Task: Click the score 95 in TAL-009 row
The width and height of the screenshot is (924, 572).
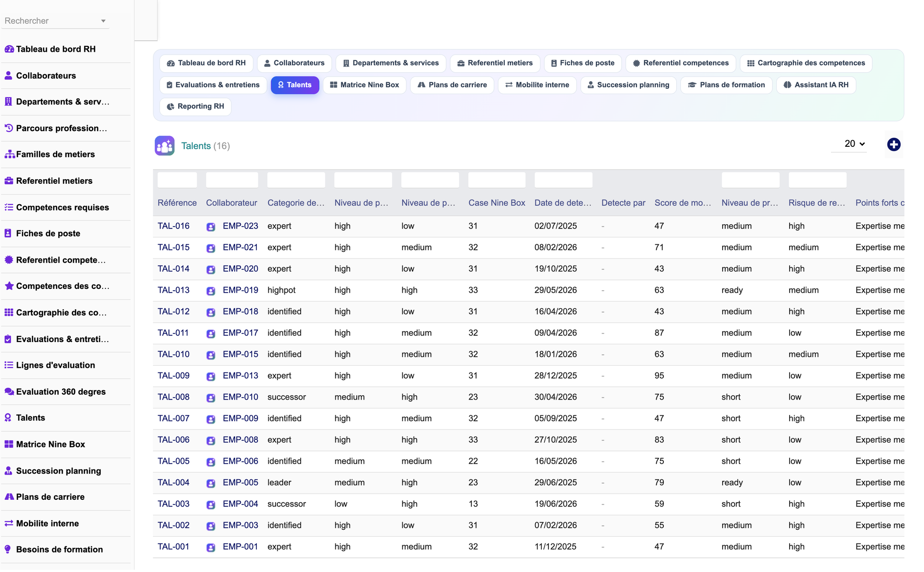Action: tap(659, 376)
